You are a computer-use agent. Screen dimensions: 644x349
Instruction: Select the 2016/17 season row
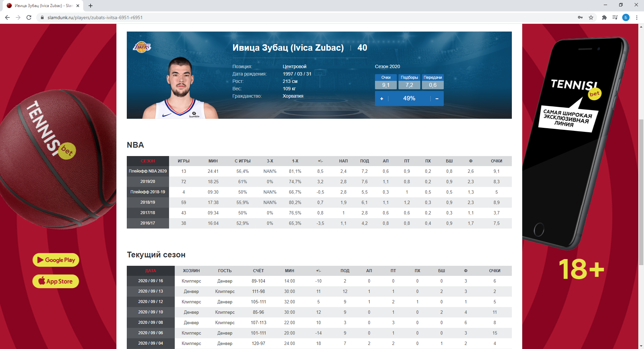click(319, 223)
